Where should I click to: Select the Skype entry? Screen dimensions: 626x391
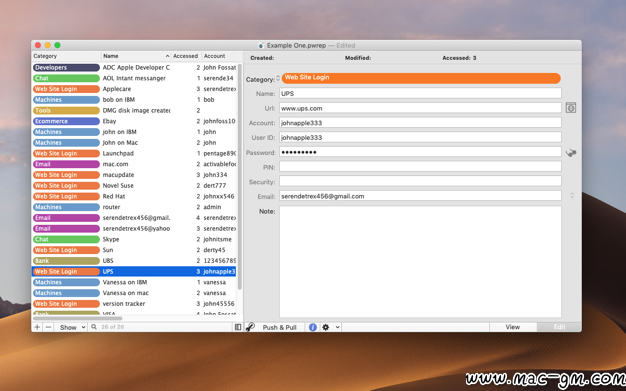[x=134, y=240]
